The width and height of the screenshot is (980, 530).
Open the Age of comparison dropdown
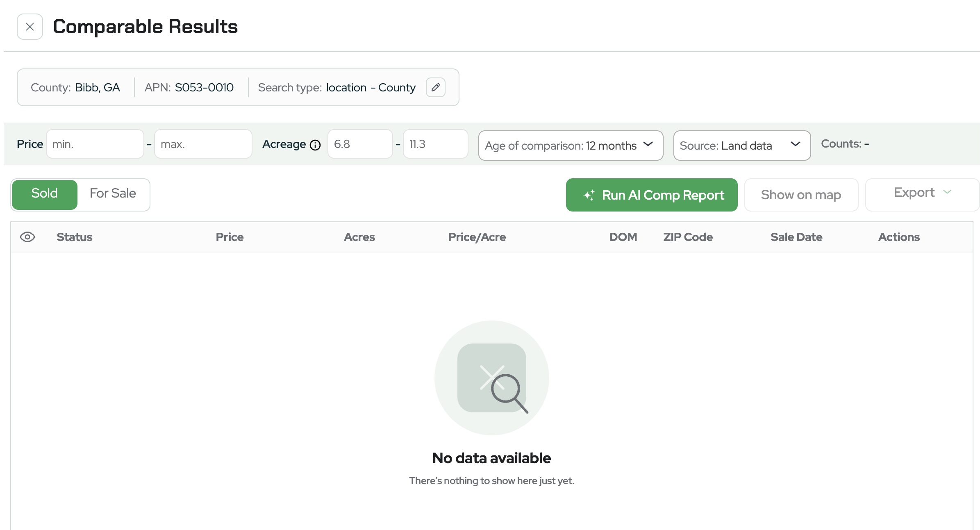570,146
